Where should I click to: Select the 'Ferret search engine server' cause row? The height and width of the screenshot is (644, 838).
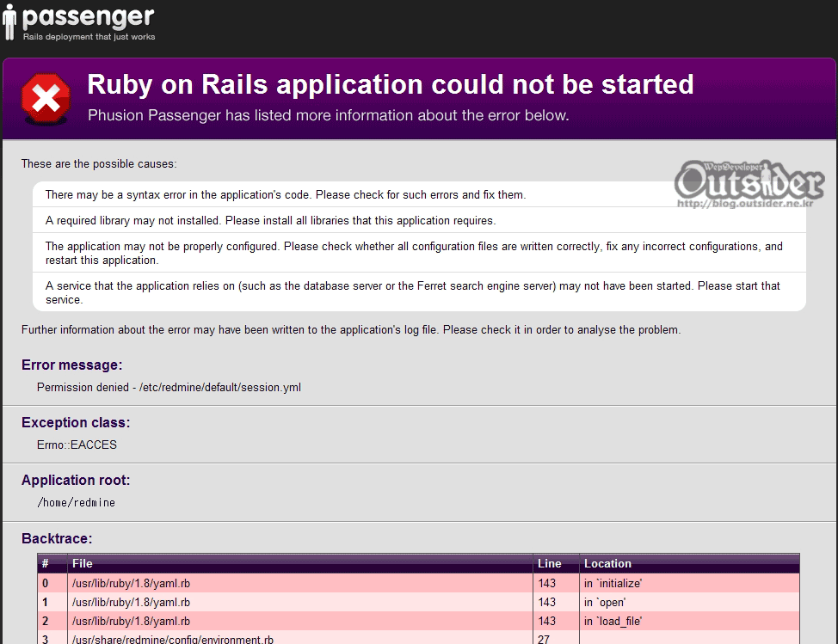pos(419,292)
